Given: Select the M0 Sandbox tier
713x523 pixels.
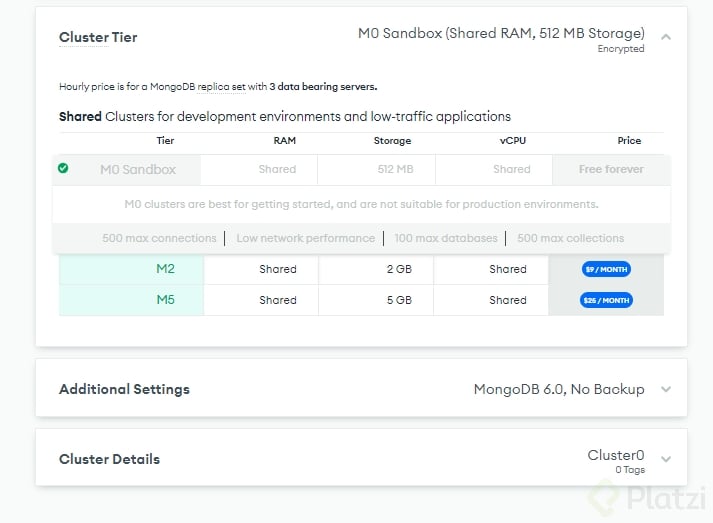Looking at the screenshot, I should click(x=138, y=170).
